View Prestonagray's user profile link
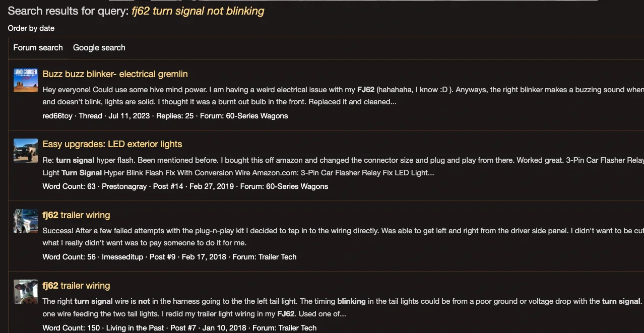Viewport: 644px width, 333px height. click(x=124, y=186)
